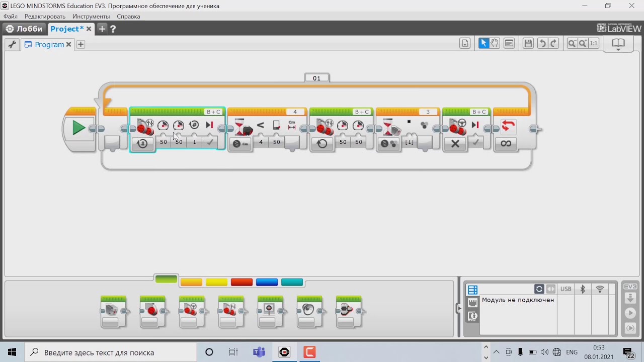Add a new program tab
This screenshot has height=362, width=644.
(x=80, y=44)
